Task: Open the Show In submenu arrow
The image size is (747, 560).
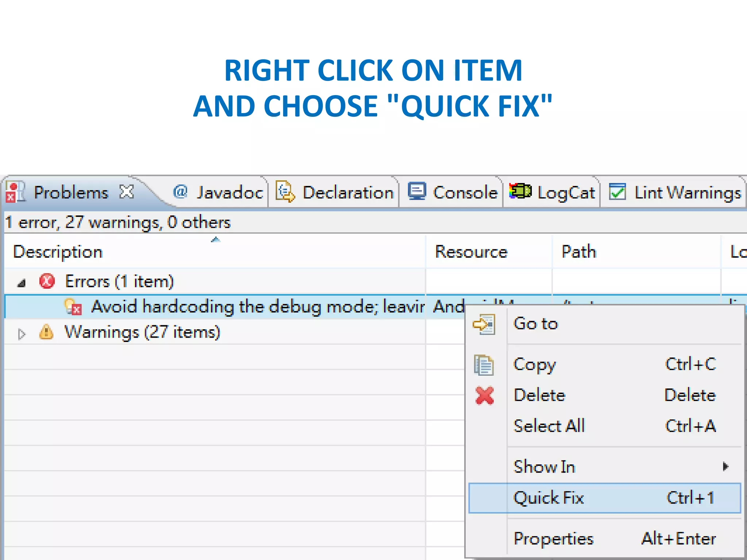Action: pyautogui.click(x=725, y=467)
